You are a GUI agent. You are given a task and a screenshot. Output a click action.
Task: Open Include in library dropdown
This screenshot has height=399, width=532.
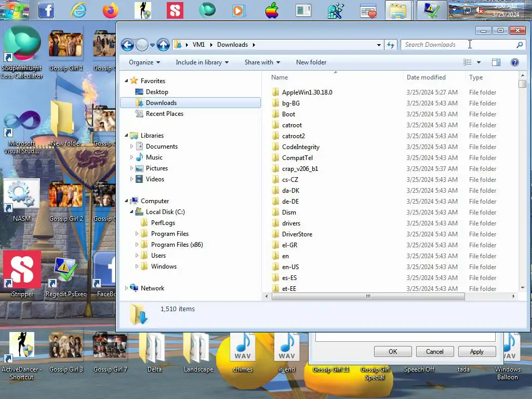click(x=202, y=62)
